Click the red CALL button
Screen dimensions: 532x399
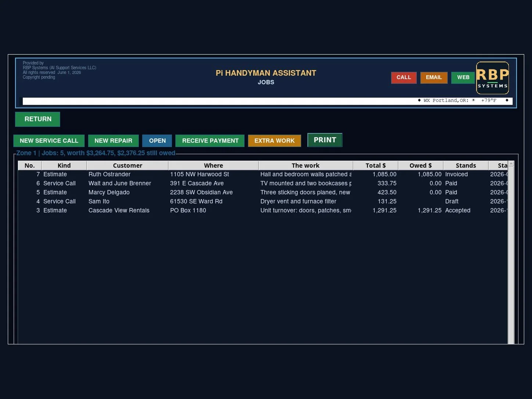(403, 78)
